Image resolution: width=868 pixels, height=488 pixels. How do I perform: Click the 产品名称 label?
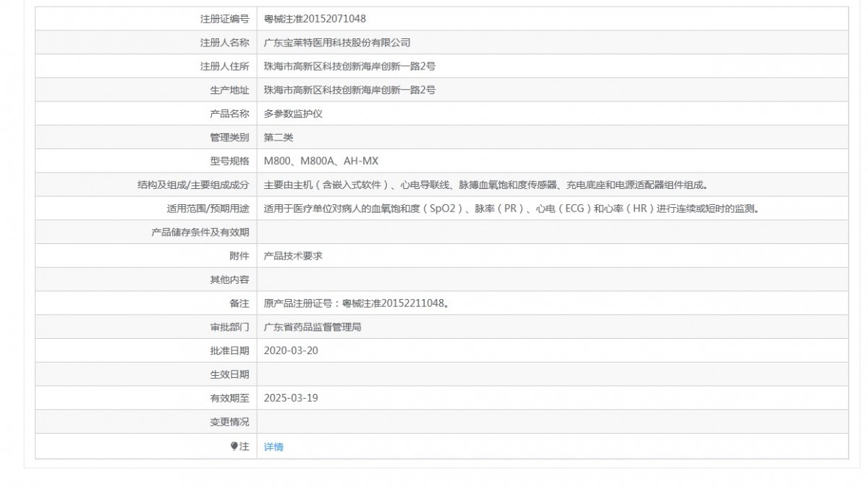coord(229,114)
